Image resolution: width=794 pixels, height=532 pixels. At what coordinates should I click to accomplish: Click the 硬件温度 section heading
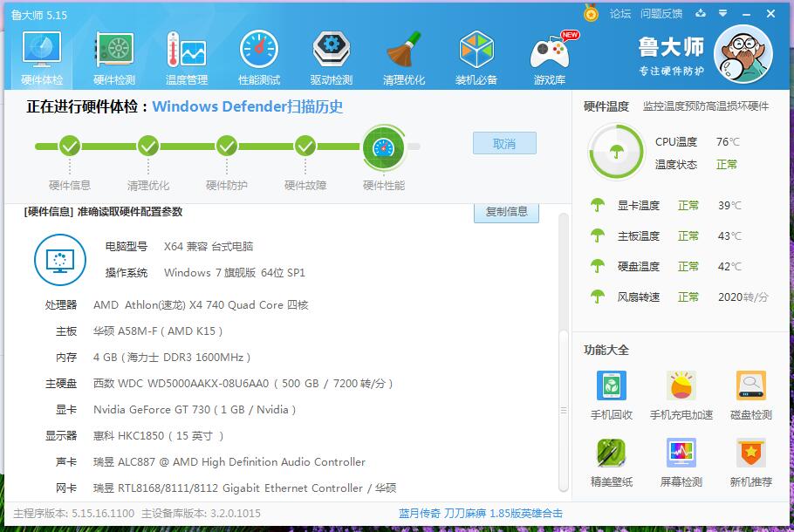pyautogui.click(x=606, y=106)
